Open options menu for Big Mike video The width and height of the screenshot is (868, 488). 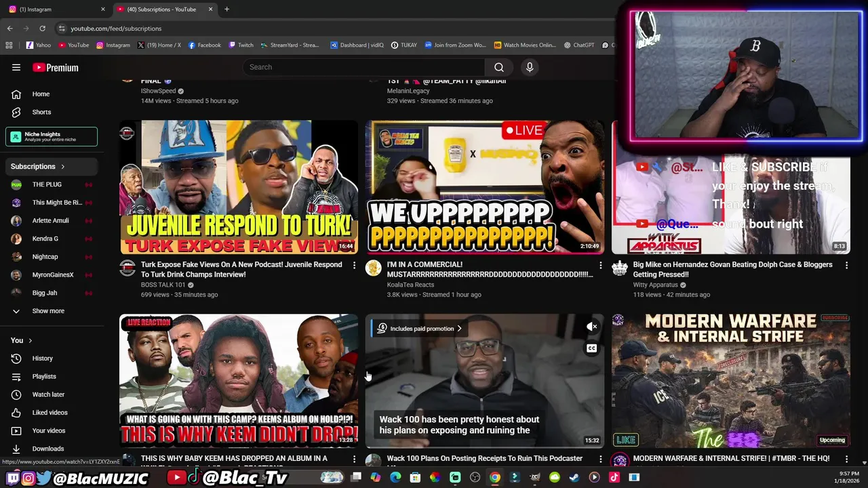click(846, 265)
